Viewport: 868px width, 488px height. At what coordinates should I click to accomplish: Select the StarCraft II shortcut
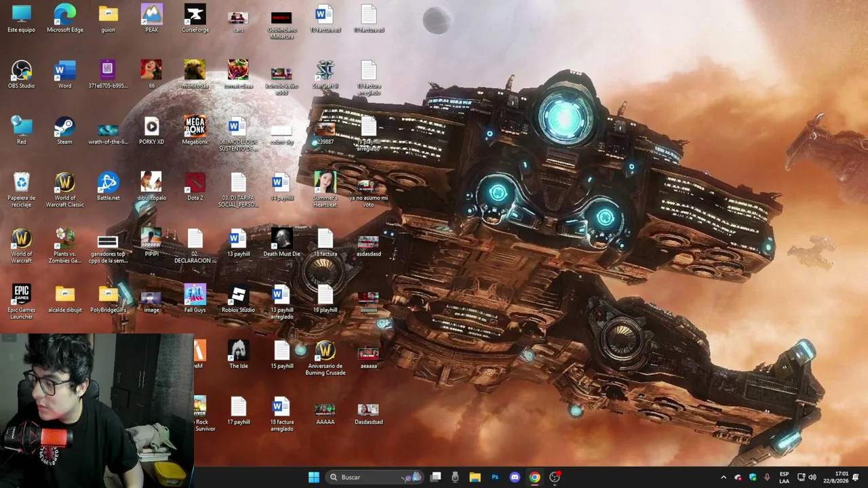coord(325,75)
